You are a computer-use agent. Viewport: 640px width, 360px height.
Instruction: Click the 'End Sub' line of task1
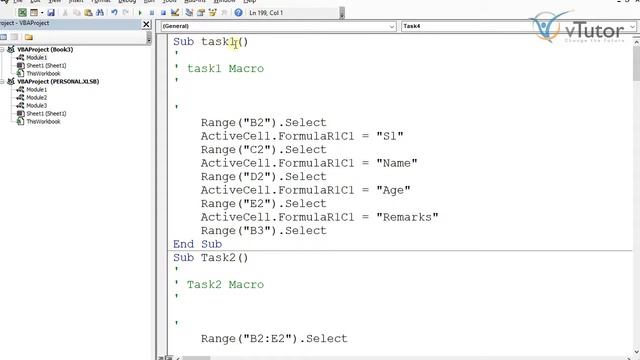pyautogui.click(x=198, y=244)
